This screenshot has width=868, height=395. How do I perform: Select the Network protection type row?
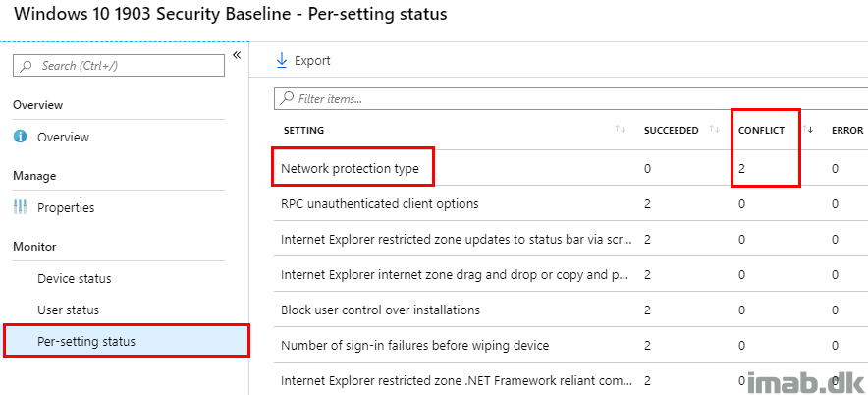570,168
